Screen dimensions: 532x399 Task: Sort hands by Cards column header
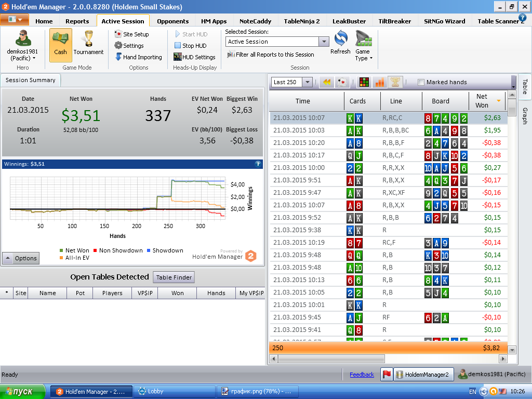[357, 101]
